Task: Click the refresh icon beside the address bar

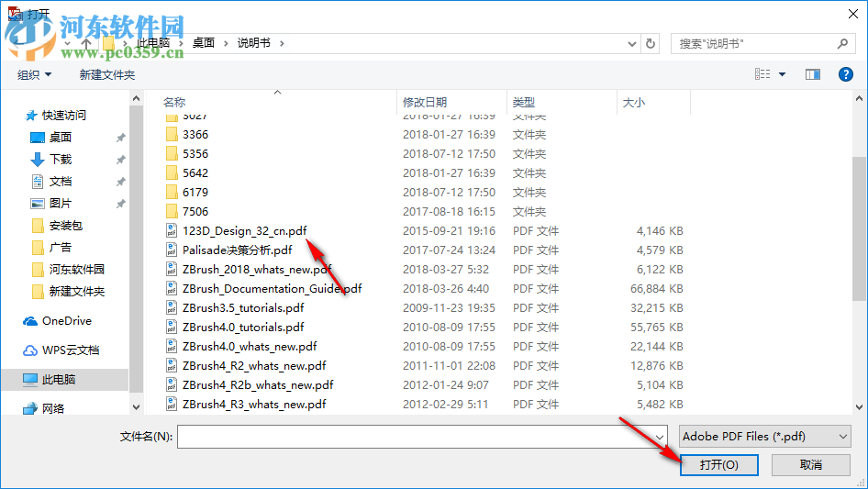Action: tap(651, 43)
